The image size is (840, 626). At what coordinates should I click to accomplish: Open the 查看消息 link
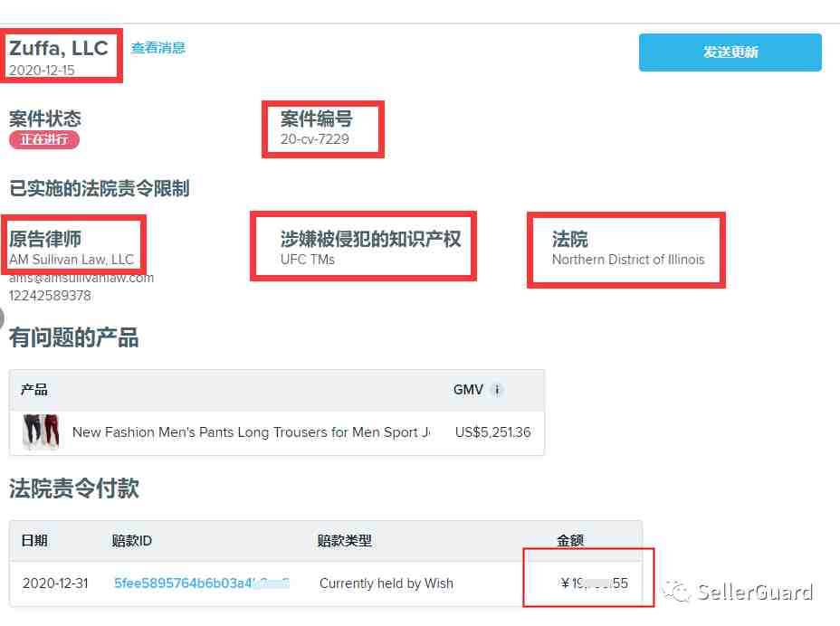click(158, 48)
